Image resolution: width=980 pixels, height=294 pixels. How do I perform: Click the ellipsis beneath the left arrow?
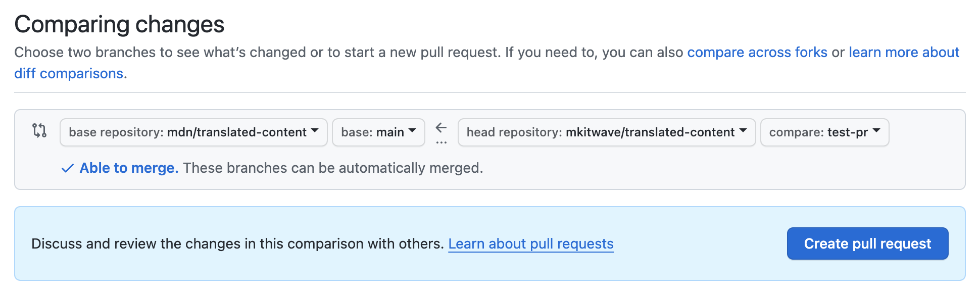click(441, 142)
